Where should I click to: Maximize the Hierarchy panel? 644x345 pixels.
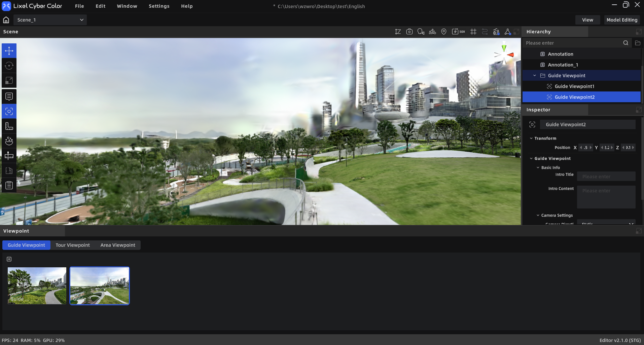pos(639,32)
